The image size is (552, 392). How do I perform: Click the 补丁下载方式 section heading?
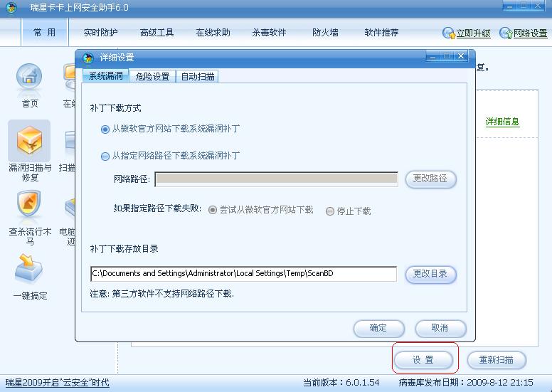click(x=115, y=108)
